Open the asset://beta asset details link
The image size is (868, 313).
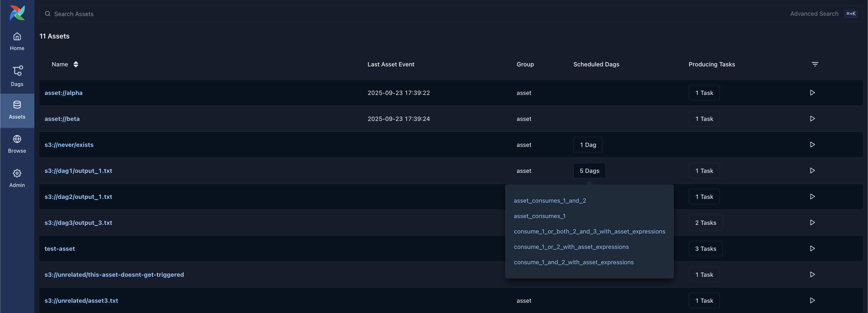tap(62, 118)
